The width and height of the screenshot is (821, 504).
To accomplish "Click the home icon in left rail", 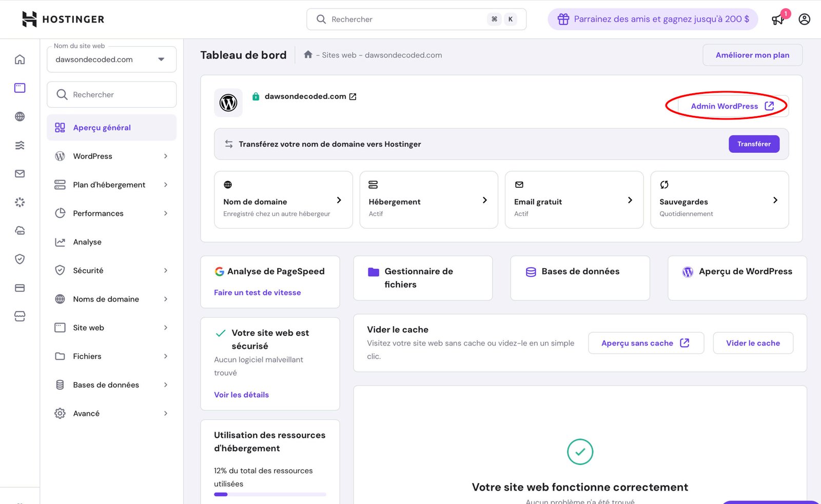I will [19, 59].
